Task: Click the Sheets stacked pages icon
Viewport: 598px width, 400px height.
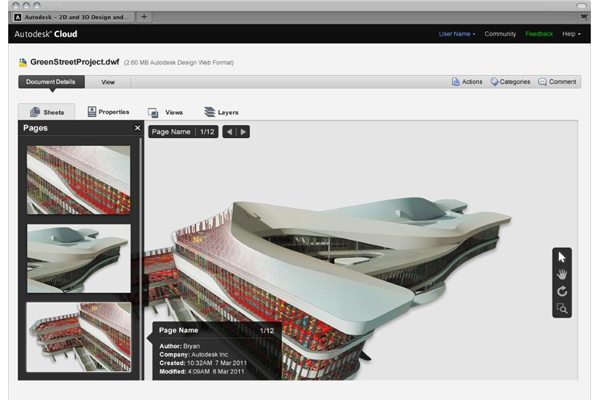Action: pyautogui.click(x=35, y=112)
